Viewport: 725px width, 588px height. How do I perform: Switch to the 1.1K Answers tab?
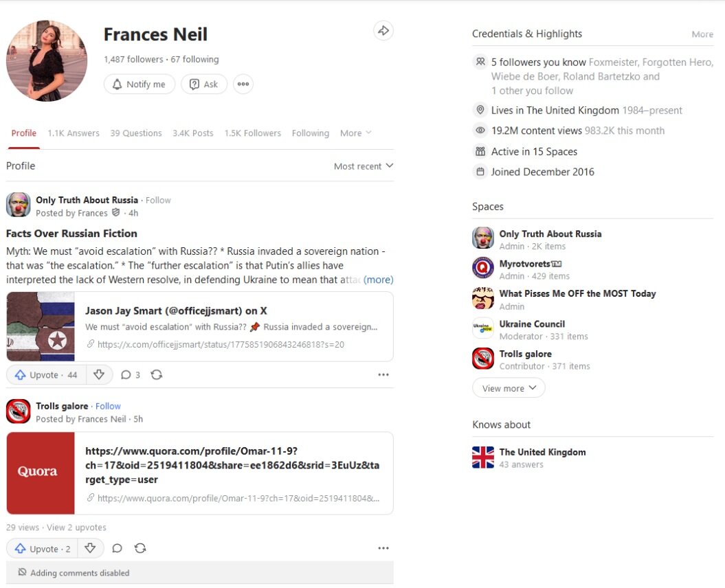(74, 133)
